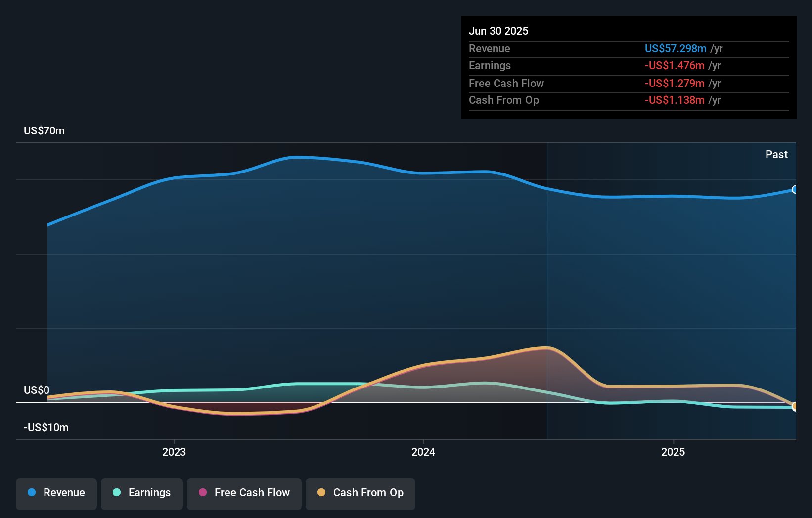The image size is (812, 518).
Task: Click the teal Earnings legend dot
Action: (x=117, y=492)
